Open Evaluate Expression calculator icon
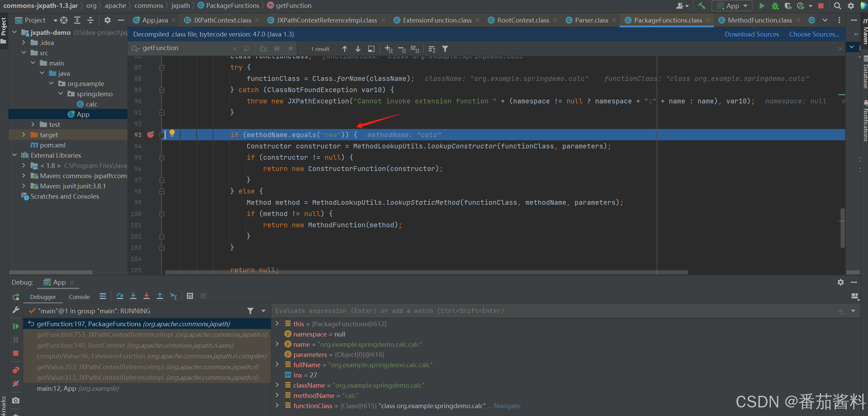 pyautogui.click(x=190, y=296)
